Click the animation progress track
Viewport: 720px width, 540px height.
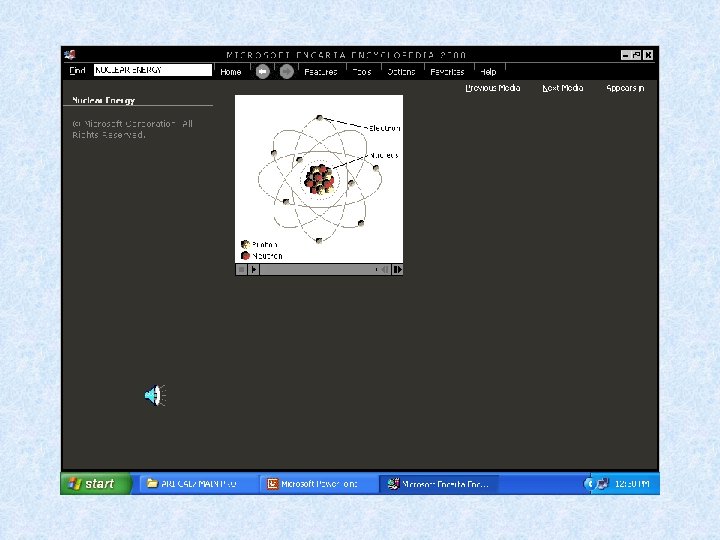click(319, 270)
